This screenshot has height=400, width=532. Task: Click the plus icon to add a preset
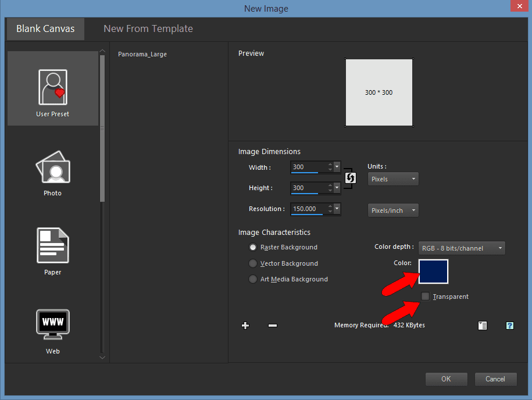[245, 326]
